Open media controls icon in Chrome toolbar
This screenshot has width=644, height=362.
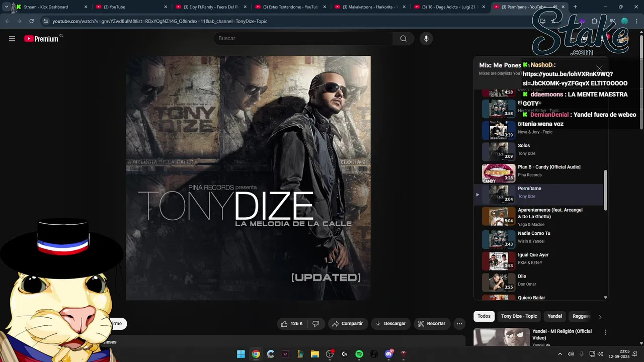coord(612,21)
